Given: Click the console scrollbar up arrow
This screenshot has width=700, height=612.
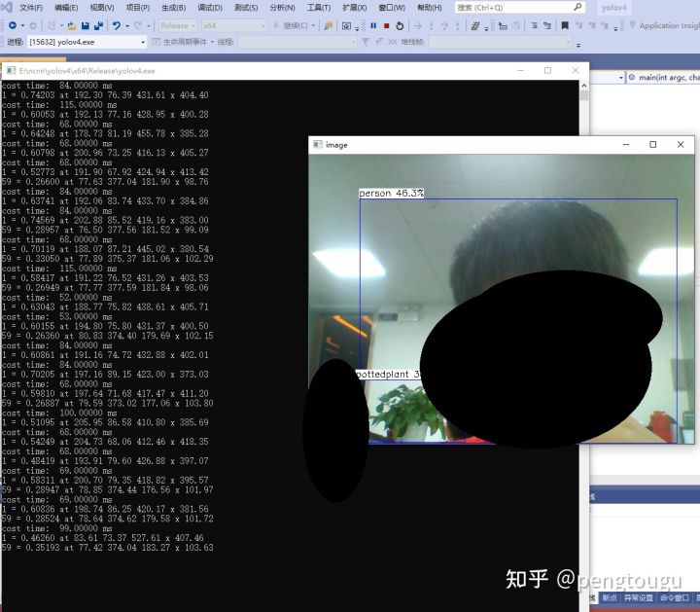Looking at the screenshot, I should [x=584, y=85].
